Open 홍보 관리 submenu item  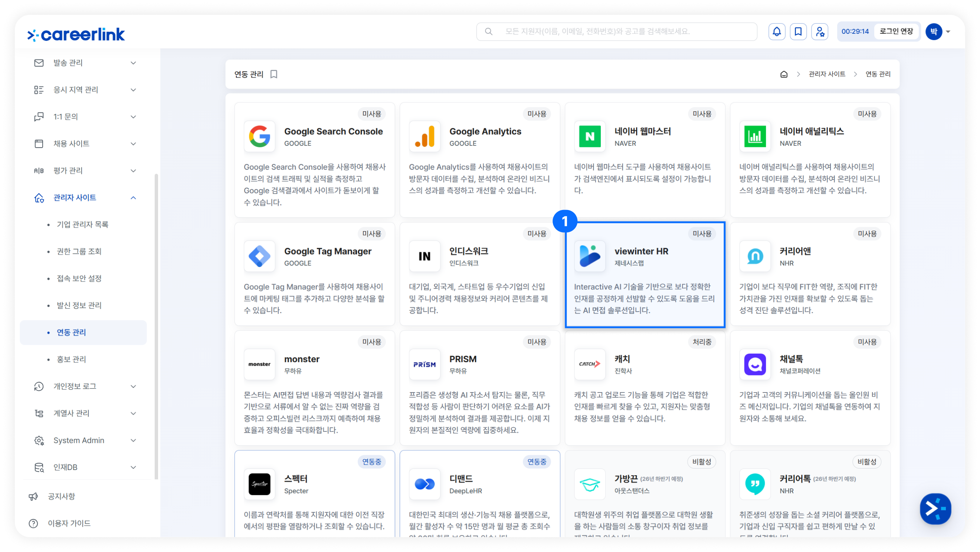point(72,359)
